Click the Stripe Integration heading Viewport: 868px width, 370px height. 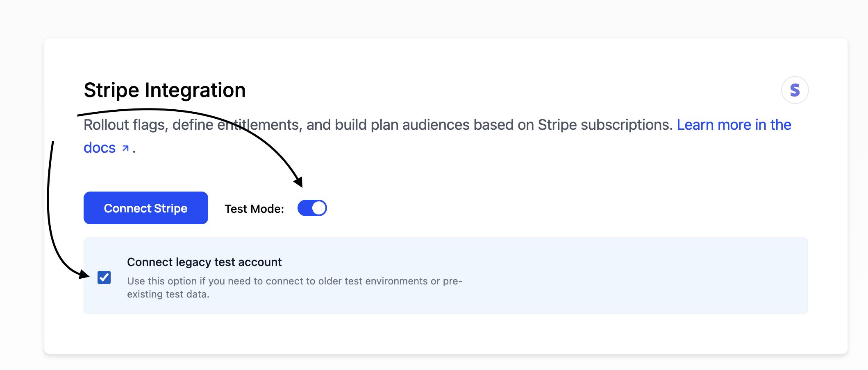165,90
